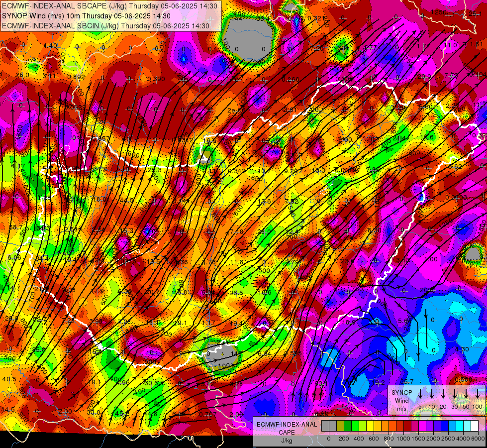Image resolution: width=487 pixels, height=448 pixels.
Task: Click the 20 m/s wind arrow in legend
Action: click(x=443, y=394)
